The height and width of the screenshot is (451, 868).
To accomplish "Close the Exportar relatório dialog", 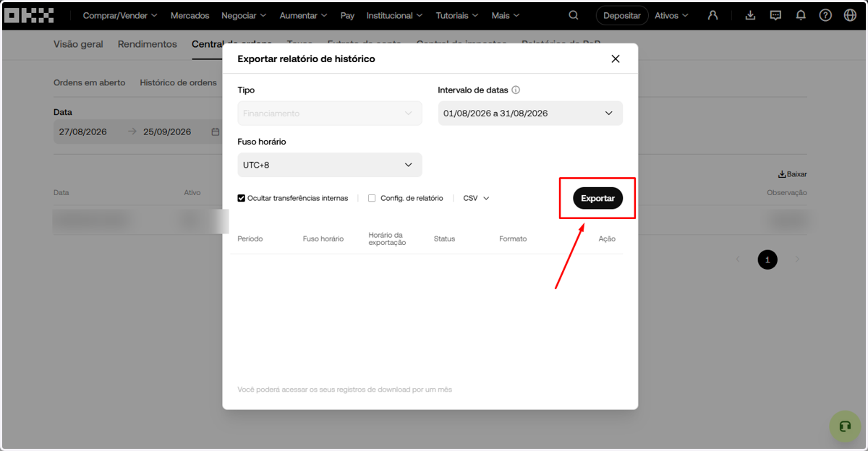I will point(616,59).
